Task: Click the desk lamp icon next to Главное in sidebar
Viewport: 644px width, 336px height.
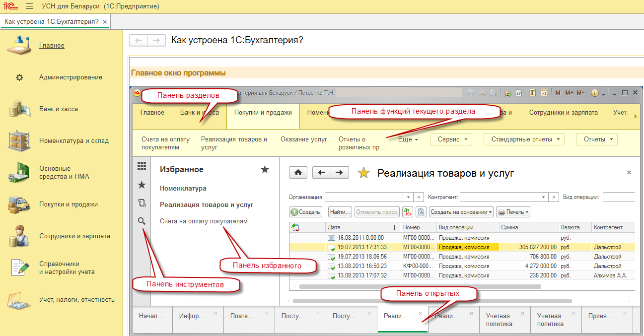Action: pos(19,45)
